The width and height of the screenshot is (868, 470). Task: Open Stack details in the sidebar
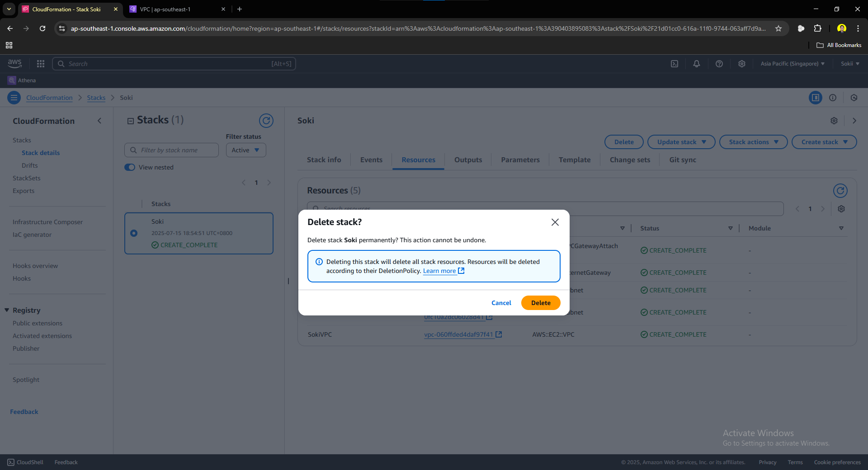coord(41,153)
